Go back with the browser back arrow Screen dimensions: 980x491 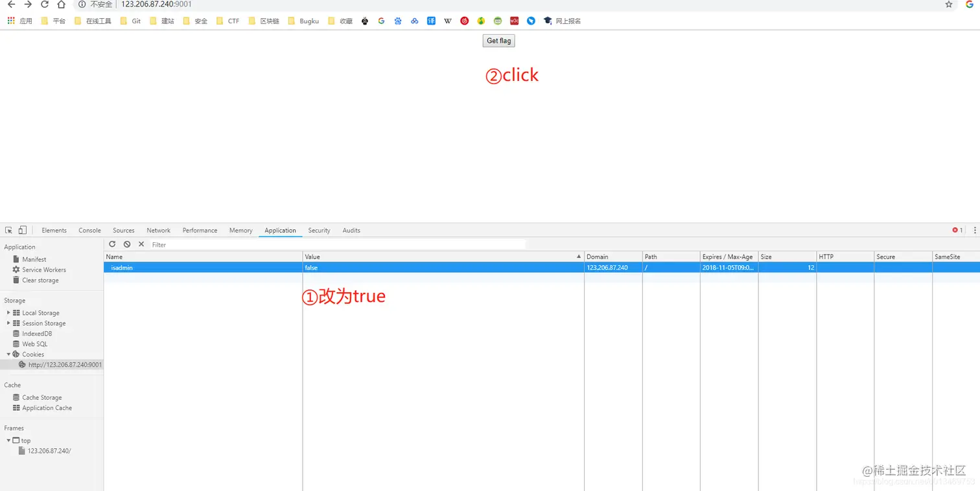[x=11, y=4]
